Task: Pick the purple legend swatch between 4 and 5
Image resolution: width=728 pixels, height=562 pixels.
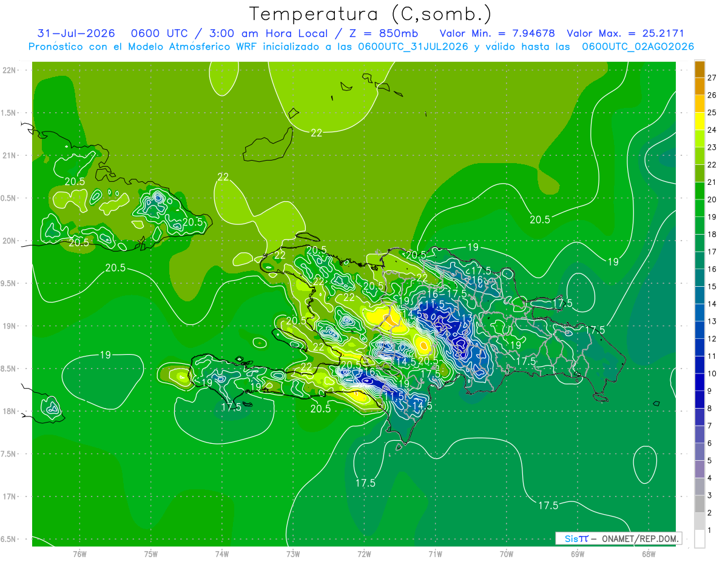Action: pyautogui.click(x=699, y=470)
